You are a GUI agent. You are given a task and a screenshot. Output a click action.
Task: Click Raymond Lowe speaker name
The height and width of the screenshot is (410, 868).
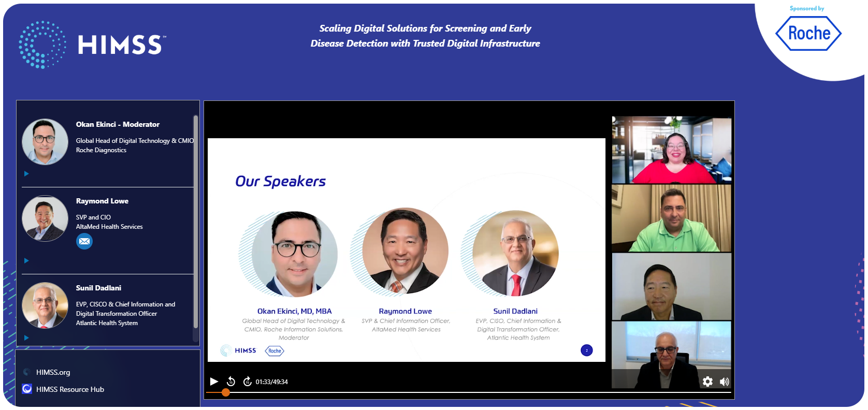102,201
